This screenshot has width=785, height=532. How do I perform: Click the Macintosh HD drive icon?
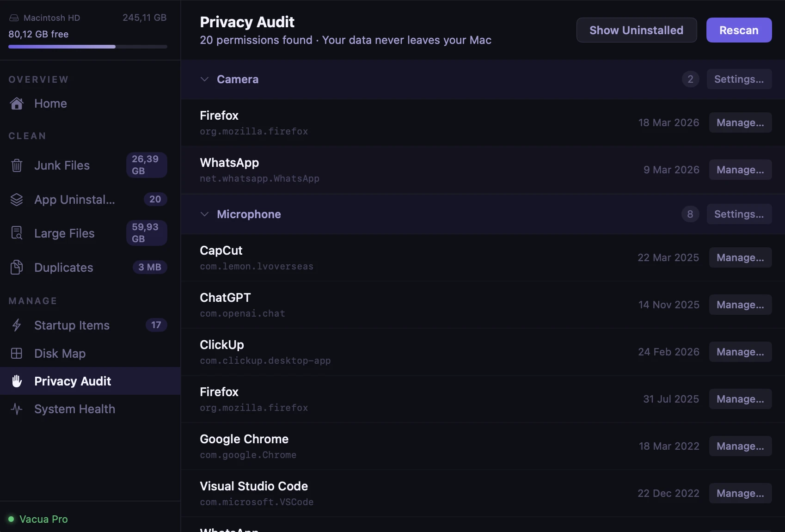pyautogui.click(x=14, y=18)
